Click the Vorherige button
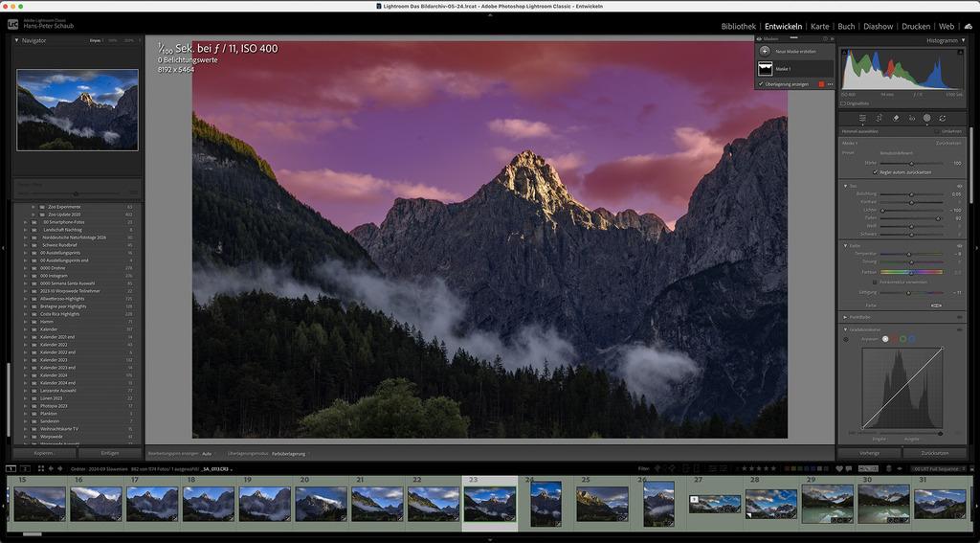 pyautogui.click(x=869, y=453)
